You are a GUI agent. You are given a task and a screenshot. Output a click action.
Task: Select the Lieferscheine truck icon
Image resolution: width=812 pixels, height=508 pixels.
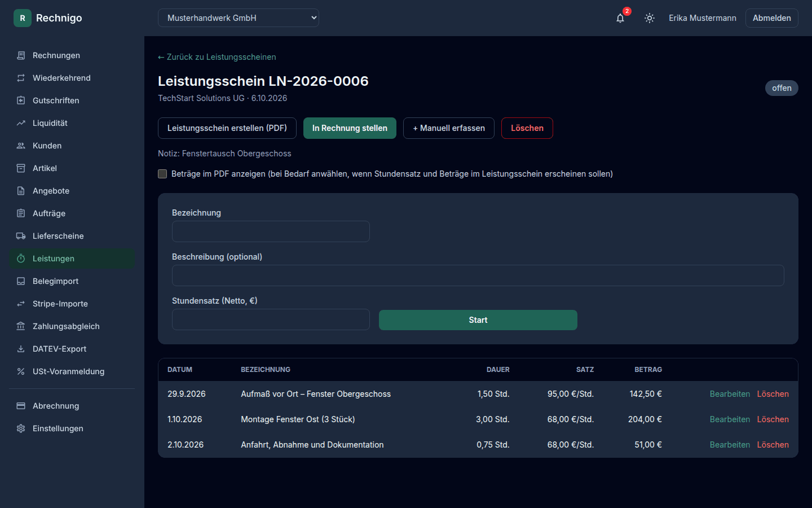coord(21,236)
